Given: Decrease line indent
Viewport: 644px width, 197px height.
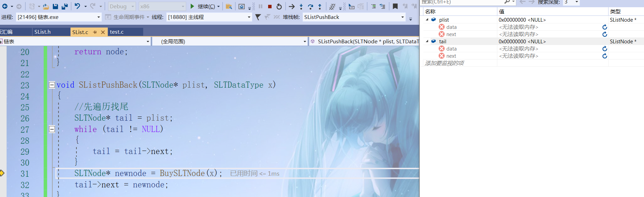Looking at the screenshot, I should 373,6.
